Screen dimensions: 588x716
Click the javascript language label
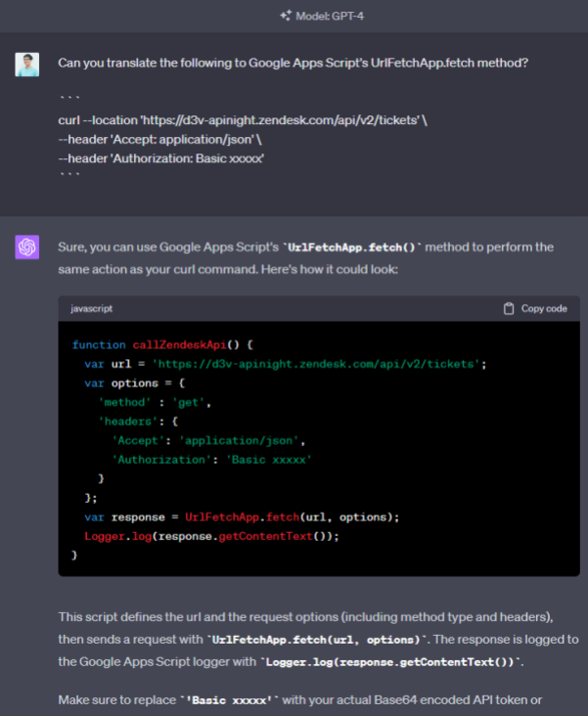click(92, 308)
